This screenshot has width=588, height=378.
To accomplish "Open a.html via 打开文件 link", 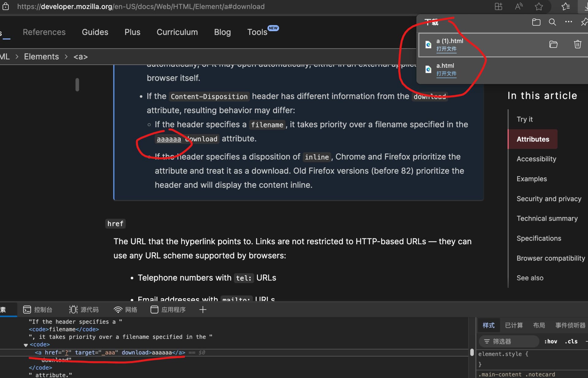I will pyautogui.click(x=446, y=74).
